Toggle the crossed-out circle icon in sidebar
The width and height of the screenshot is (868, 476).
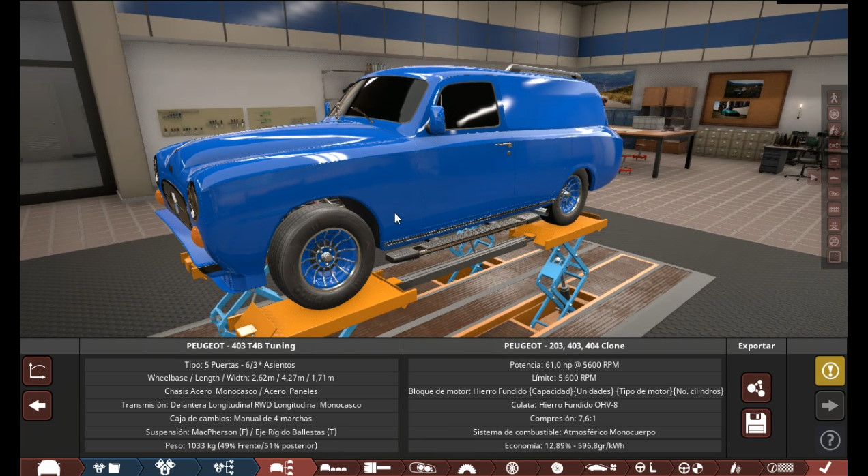pyautogui.click(x=834, y=241)
